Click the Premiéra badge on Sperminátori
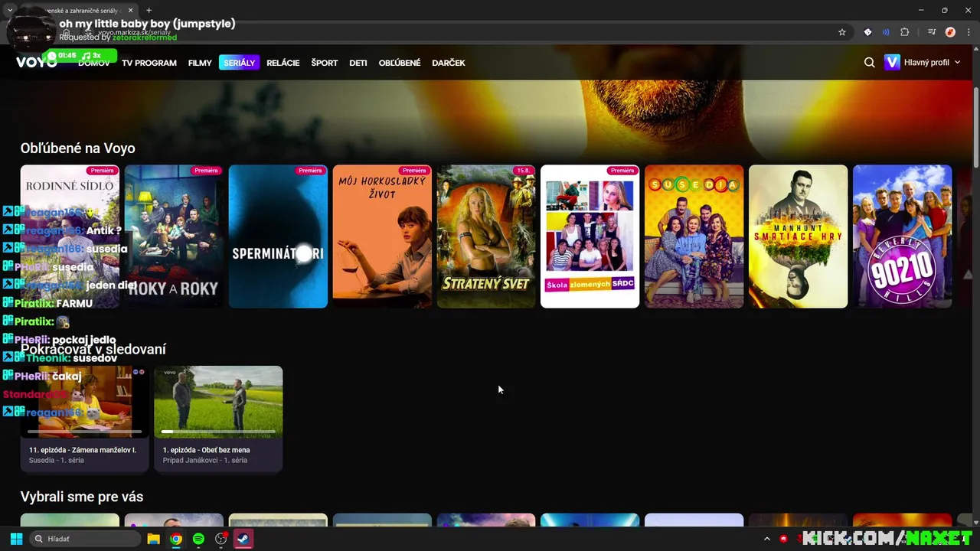980x551 pixels. click(310, 171)
